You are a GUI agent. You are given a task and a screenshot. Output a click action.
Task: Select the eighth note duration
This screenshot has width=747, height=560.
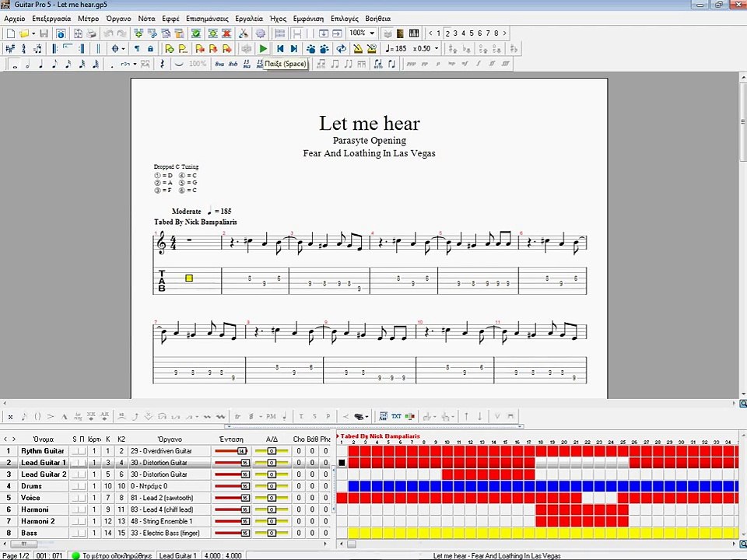pyautogui.click(x=54, y=64)
